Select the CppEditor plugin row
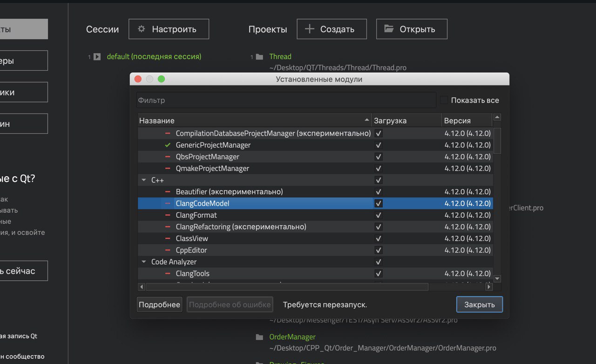 coord(315,250)
